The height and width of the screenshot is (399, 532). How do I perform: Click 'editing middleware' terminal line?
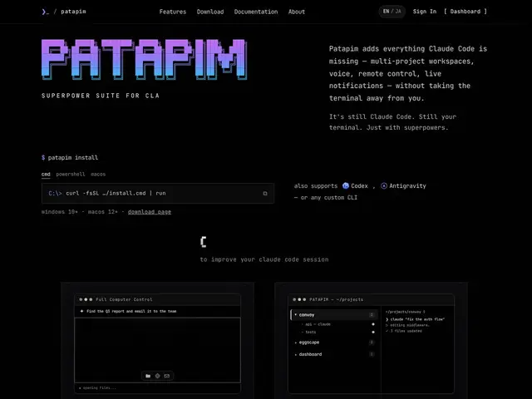(x=407, y=325)
